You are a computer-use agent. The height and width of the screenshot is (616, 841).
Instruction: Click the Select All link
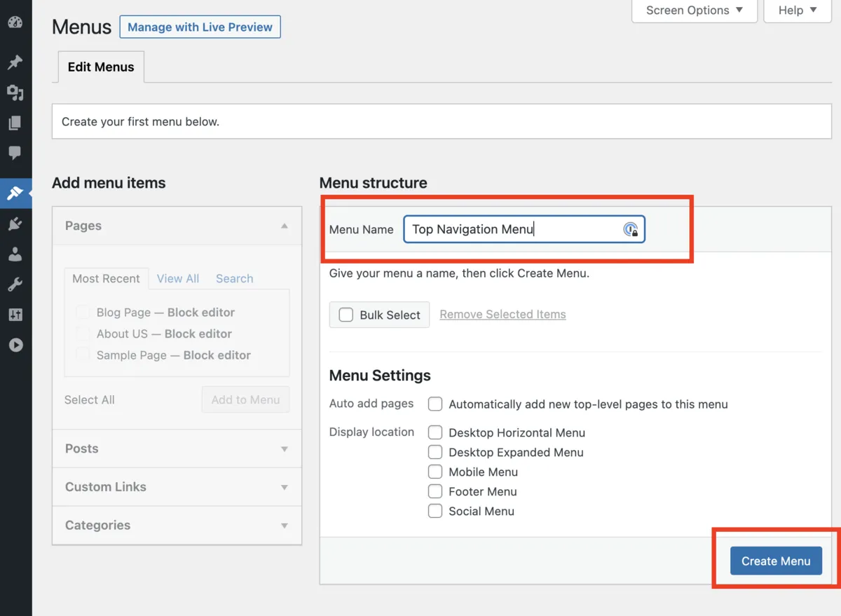pyautogui.click(x=90, y=399)
